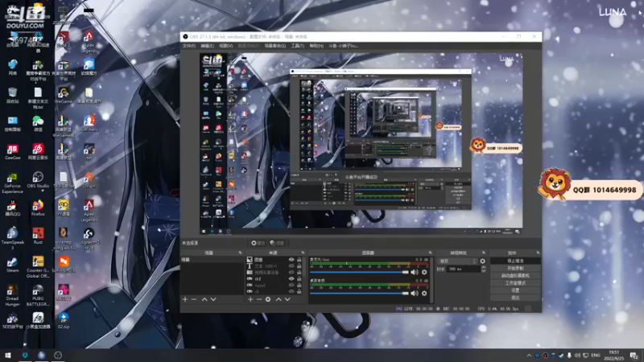Image resolution: width=644 pixels, height=362 pixels.
Task: Open the Origin desktop shortcut
Action: click(89, 179)
